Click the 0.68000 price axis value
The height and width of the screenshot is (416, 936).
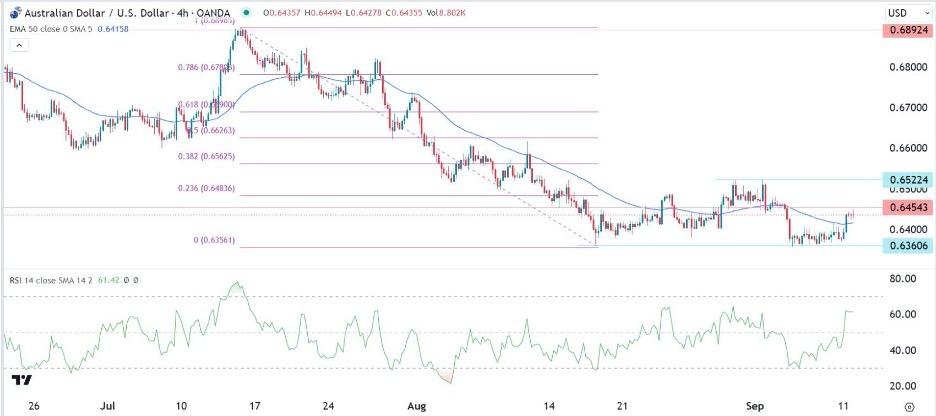[x=909, y=67]
